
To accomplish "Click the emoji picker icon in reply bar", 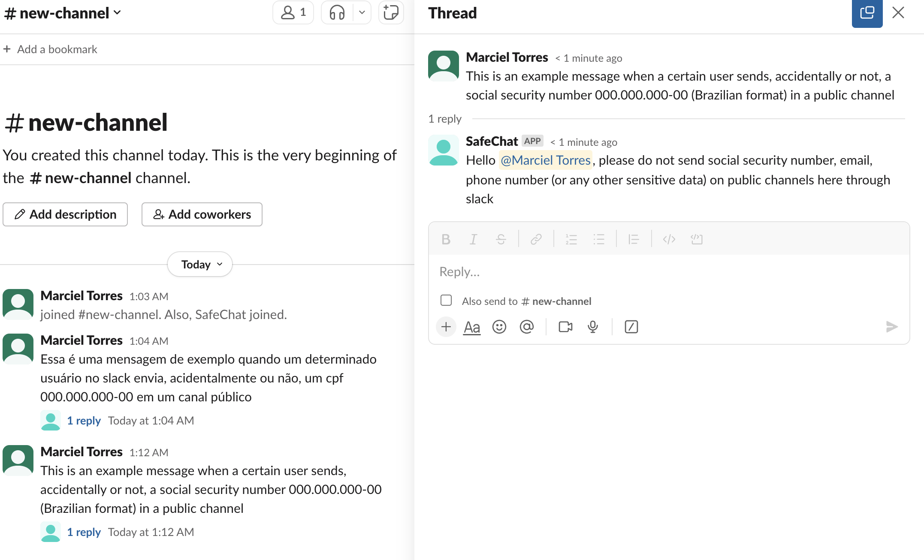I will (499, 326).
